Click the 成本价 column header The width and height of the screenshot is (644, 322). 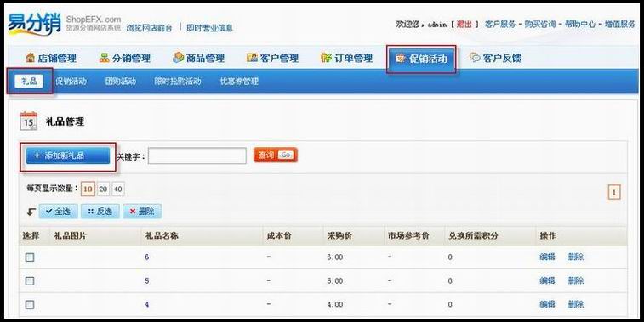click(279, 236)
